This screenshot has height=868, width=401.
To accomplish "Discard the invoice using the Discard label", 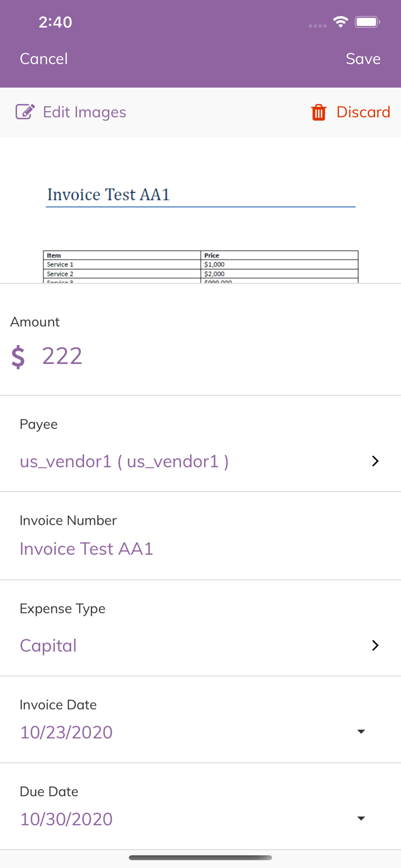I will point(363,112).
